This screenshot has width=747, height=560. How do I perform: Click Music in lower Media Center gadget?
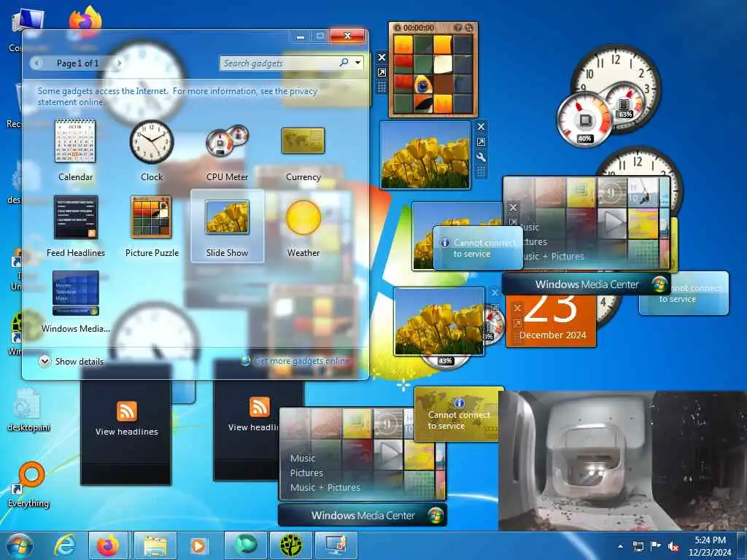pos(303,459)
